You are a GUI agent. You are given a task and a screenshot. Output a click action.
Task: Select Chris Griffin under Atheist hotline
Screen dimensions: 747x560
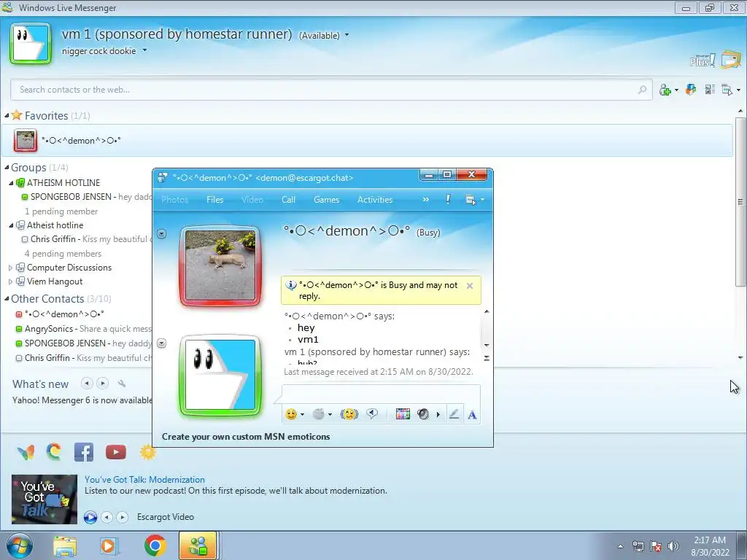coord(86,239)
